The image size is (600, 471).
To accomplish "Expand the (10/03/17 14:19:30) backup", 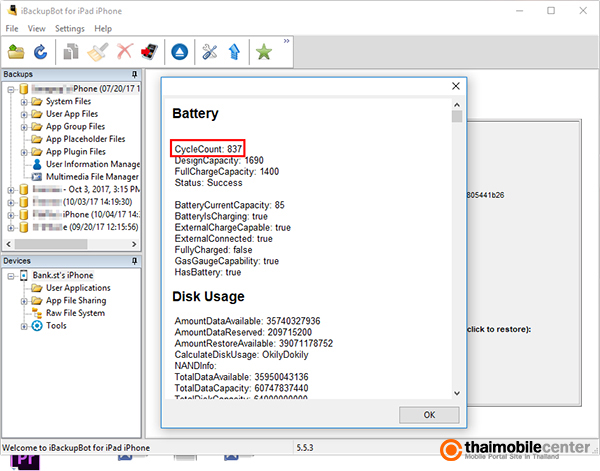I will coord(11,202).
